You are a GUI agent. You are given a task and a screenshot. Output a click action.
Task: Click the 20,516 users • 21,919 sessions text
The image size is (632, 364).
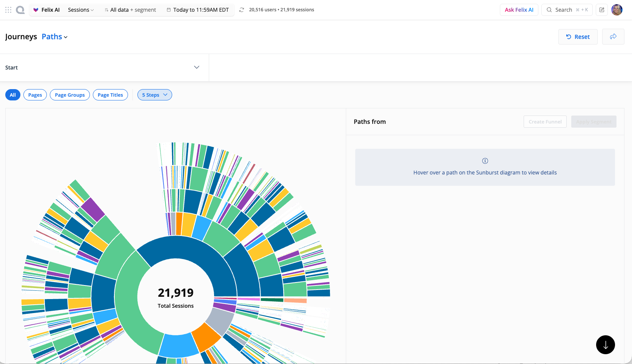282,10
